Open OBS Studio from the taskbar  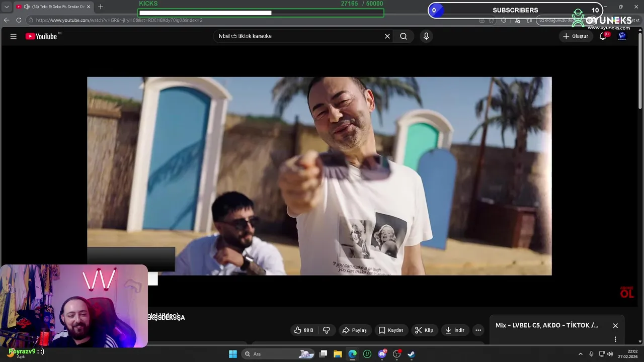[x=397, y=354]
